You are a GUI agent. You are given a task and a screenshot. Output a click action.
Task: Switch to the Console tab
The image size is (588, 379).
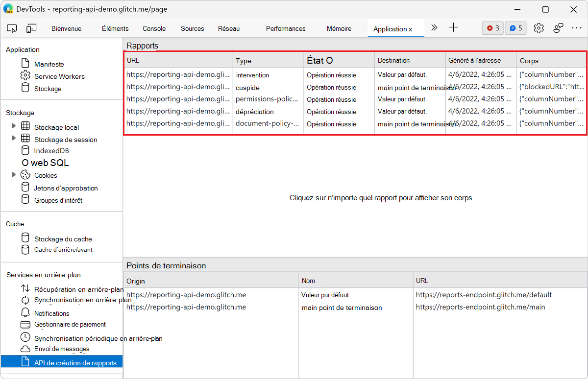tap(154, 28)
